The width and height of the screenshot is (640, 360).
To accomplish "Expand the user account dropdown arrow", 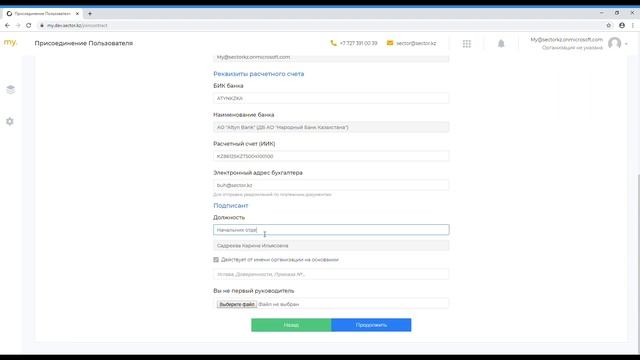I will point(626,44).
